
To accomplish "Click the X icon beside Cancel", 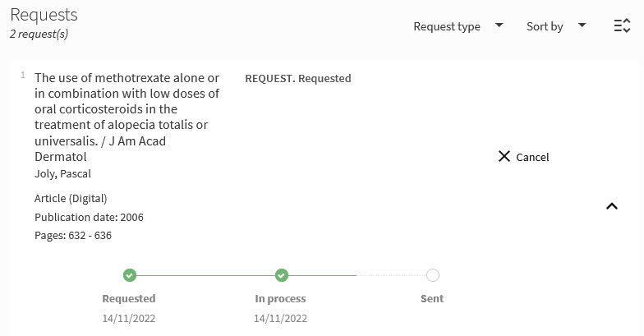I will pyautogui.click(x=504, y=156).
